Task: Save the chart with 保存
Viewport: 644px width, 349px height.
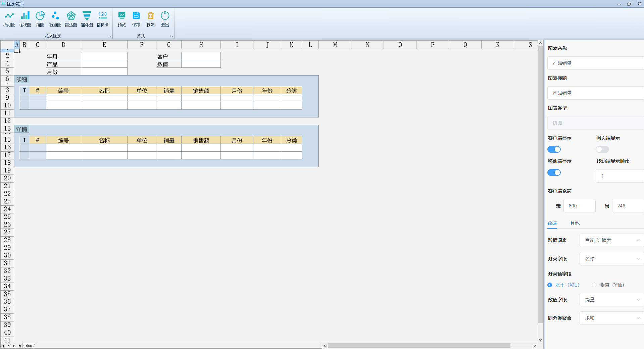Action: [x=136, y=19]
